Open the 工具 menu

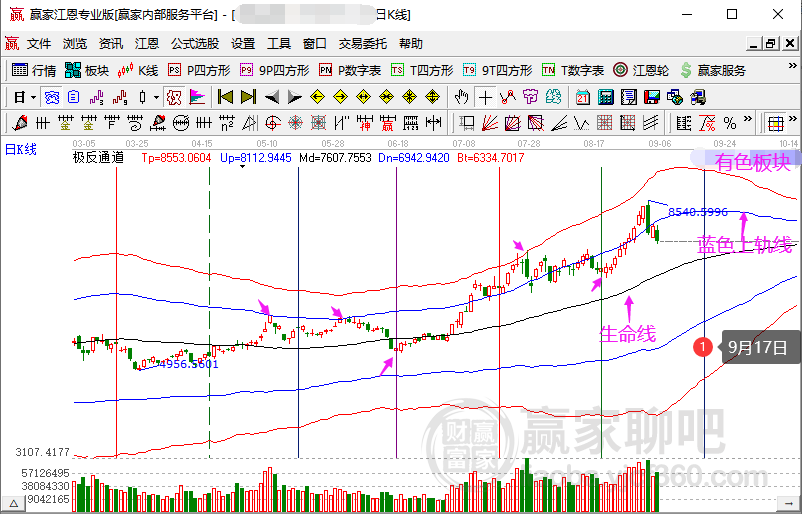[x=279, y=43]
